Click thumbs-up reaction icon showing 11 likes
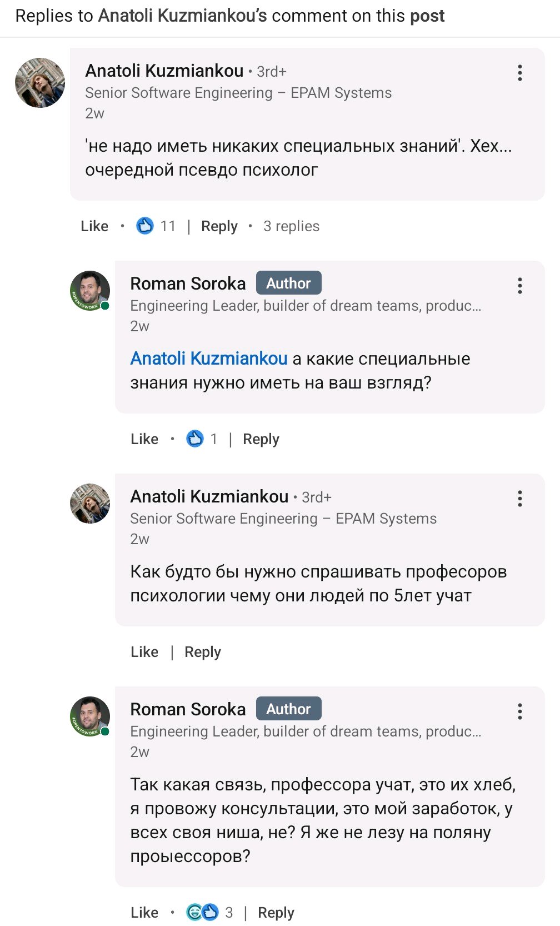Image resolution: width=560 pixels, height=926 pixels. coord(145,226)
